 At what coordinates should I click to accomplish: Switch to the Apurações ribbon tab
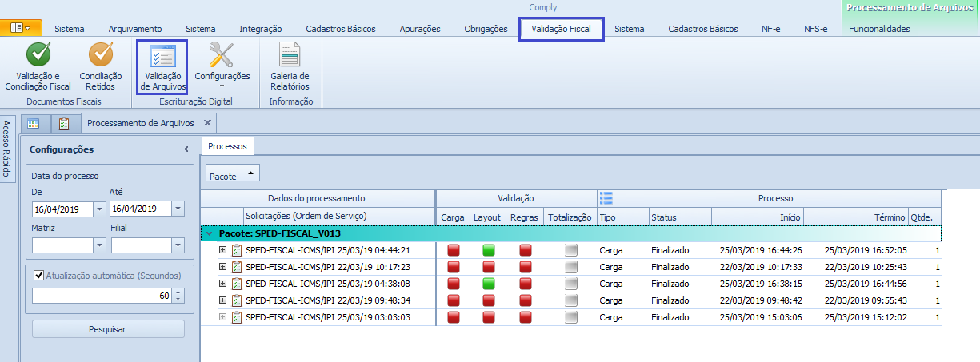coord(419,29)
